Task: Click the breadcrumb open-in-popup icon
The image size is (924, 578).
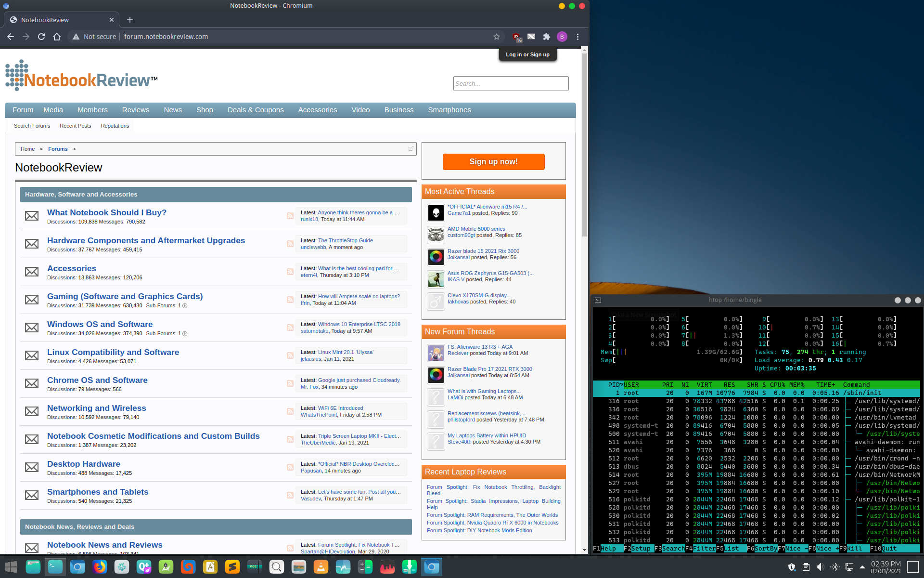Action: pos(411,148)
